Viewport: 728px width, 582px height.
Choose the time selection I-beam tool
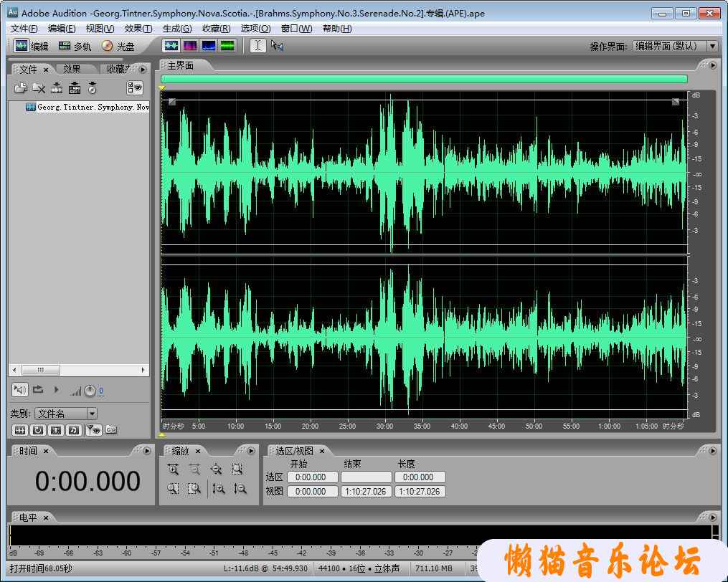click(258, 45)
